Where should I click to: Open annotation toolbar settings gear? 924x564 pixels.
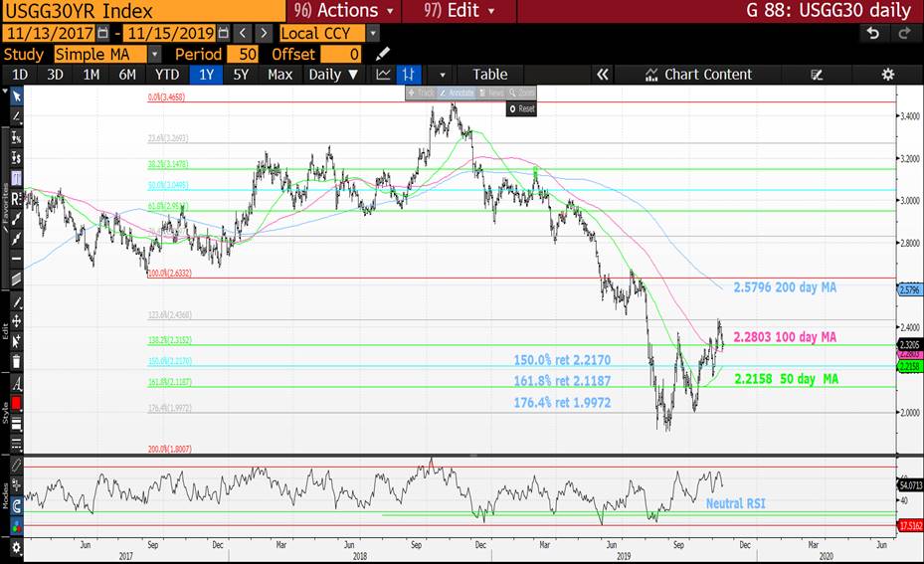click(x=16, y=547)
